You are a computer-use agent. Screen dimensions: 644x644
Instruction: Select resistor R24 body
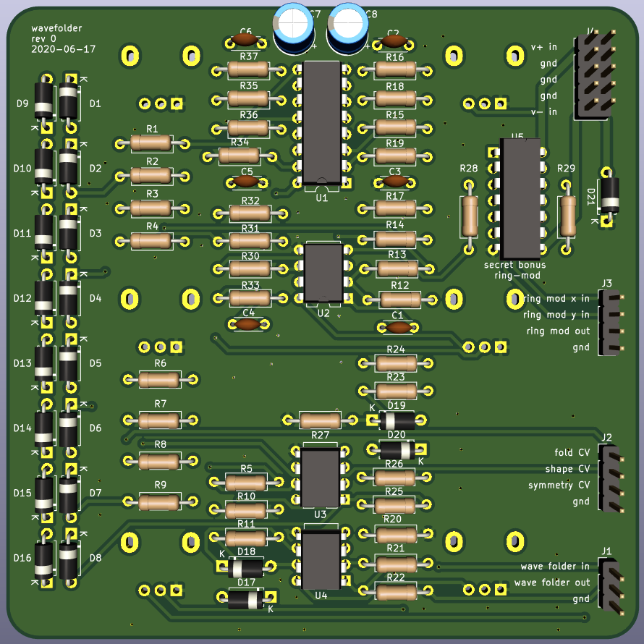[x=396, y=363]
